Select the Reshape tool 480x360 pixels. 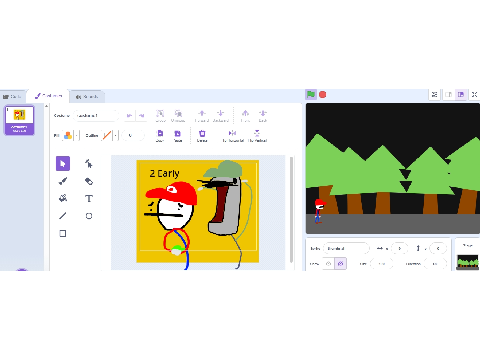click(x=89, y=163)
